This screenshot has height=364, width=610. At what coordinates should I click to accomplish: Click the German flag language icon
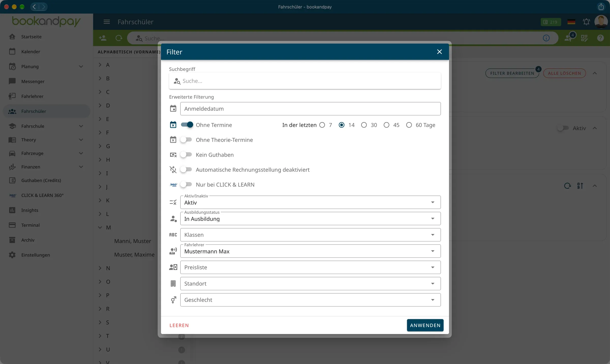pos(571,22)
